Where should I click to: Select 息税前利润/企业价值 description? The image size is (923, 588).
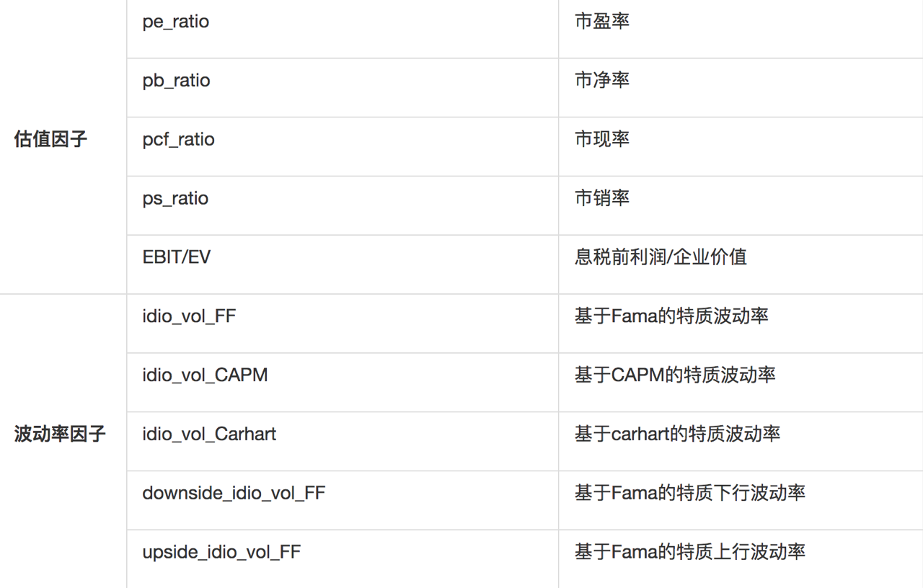pos(661,257)
